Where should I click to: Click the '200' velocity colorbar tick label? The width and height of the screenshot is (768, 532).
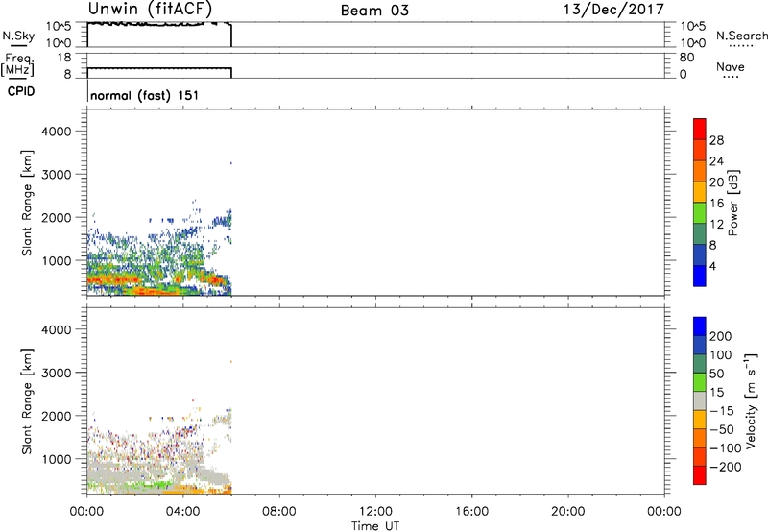(x=721, y=336)
